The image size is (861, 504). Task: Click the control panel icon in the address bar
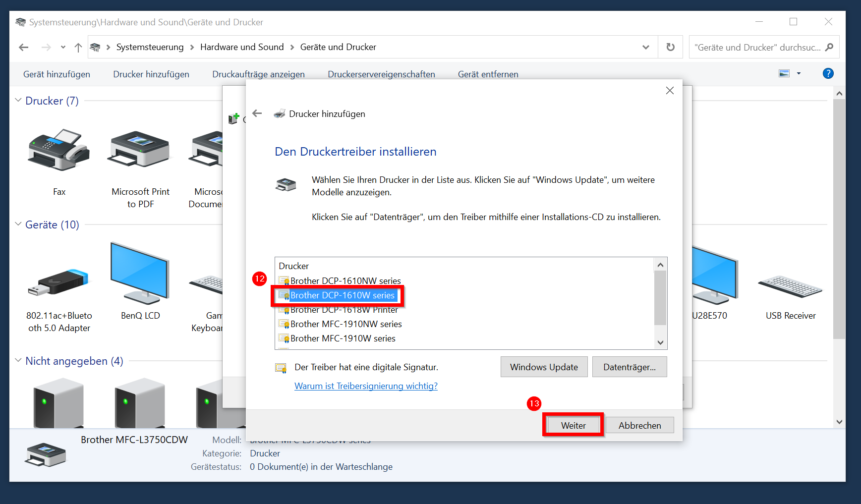(x=95, y=47)
